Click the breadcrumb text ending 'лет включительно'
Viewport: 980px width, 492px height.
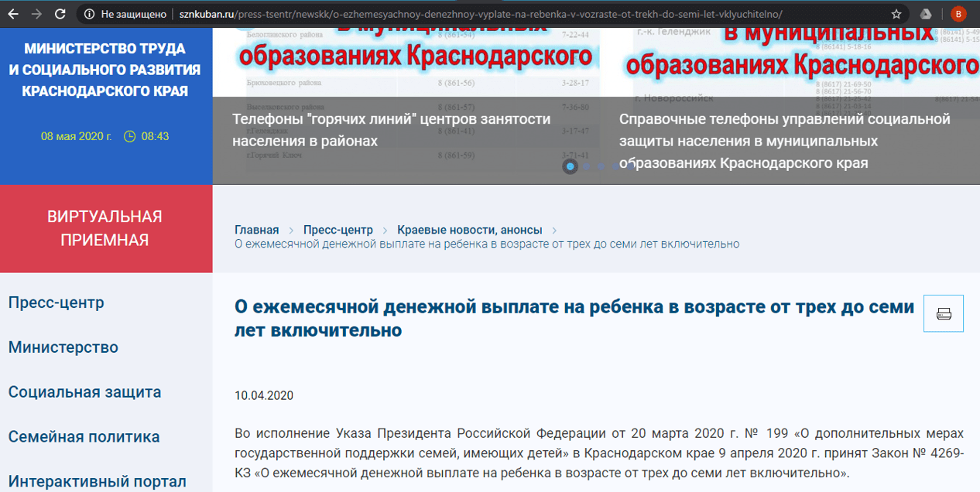click(x=487, y=244)
